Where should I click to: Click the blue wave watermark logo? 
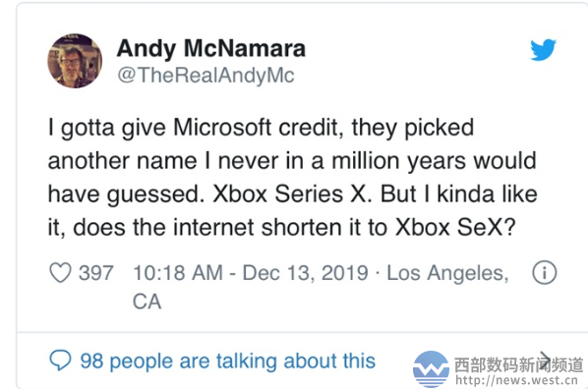[x=431, y=368]
